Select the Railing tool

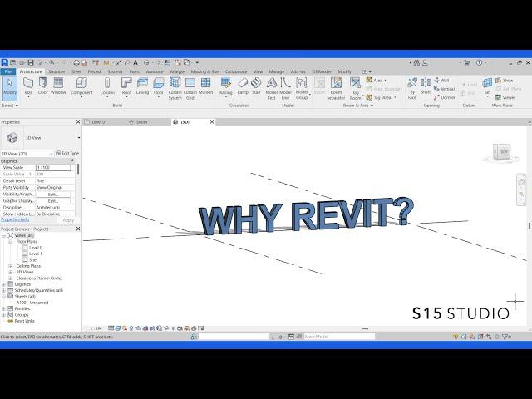tap(225, 86)
